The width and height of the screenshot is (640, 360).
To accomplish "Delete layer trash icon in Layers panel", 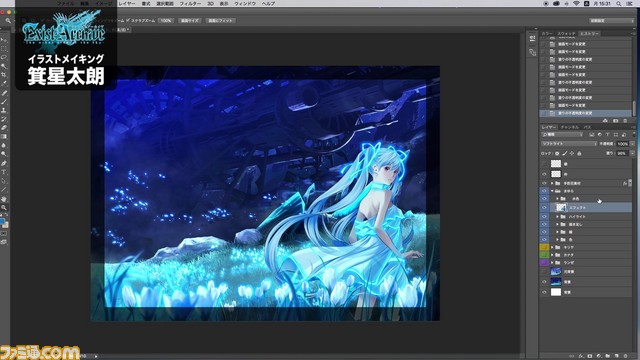I will (626, 356).
